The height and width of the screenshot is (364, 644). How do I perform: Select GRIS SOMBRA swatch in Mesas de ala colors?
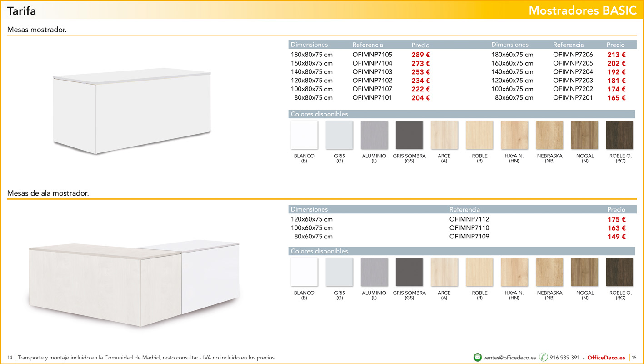pyautogui.click(x=409, y=272)
